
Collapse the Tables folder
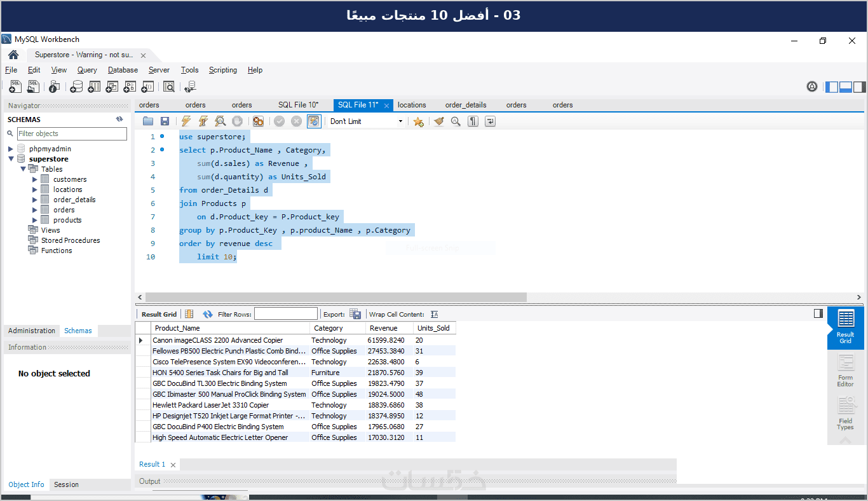pos(23,169)
